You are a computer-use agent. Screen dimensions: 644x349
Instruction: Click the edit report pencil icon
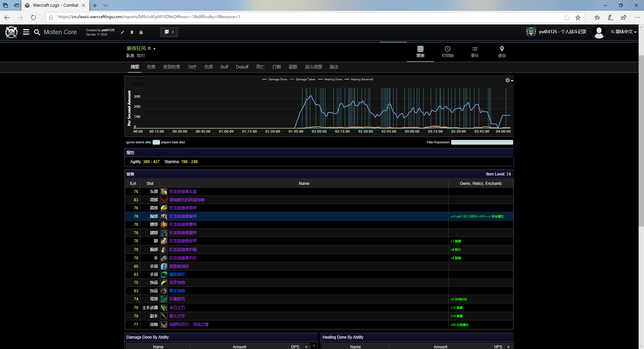coord(122,32)
